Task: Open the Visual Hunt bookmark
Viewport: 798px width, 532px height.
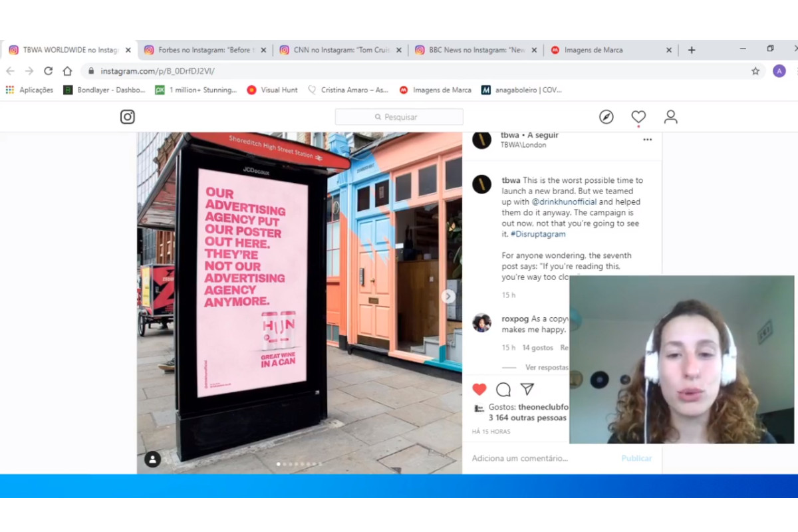Action: [273, 90]
